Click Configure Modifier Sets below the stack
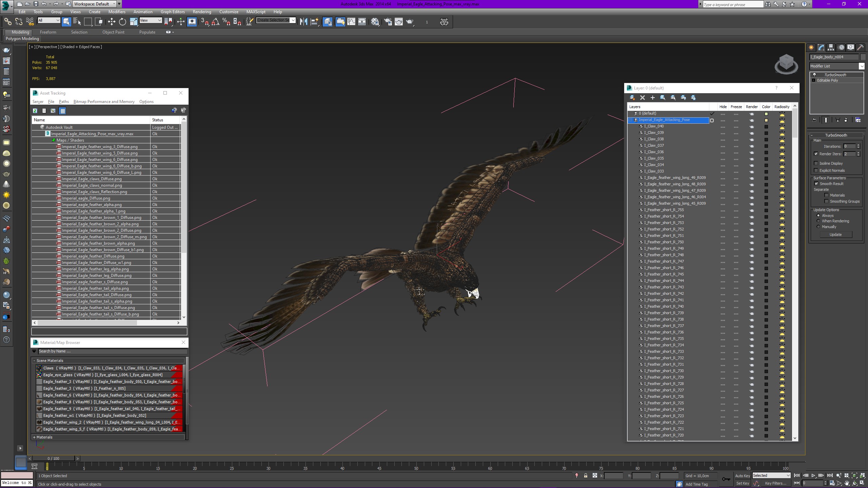Image resolution: width=868 pixels, height=488 pixels. 858,120
